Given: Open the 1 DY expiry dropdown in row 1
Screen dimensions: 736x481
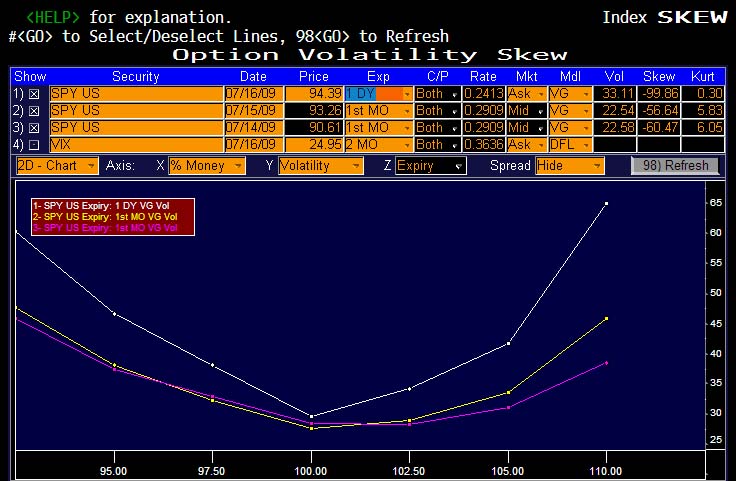Looking at the screenshot, I should point(378,93).
